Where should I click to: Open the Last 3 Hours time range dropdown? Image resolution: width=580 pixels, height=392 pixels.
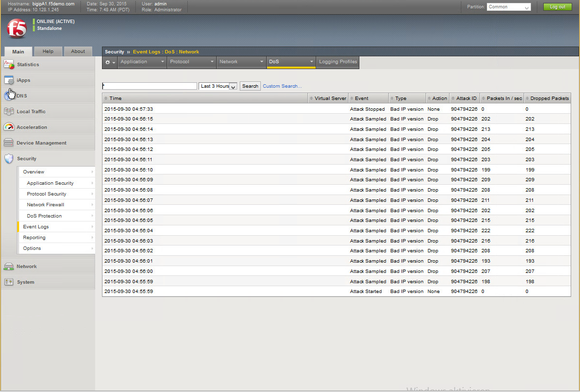coord(218,86)
